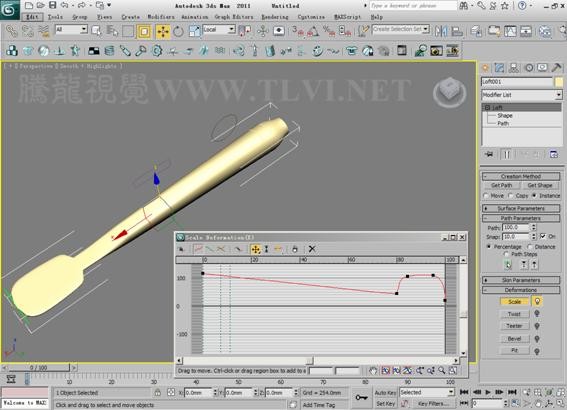Select the Move radio button

[486, 196]
